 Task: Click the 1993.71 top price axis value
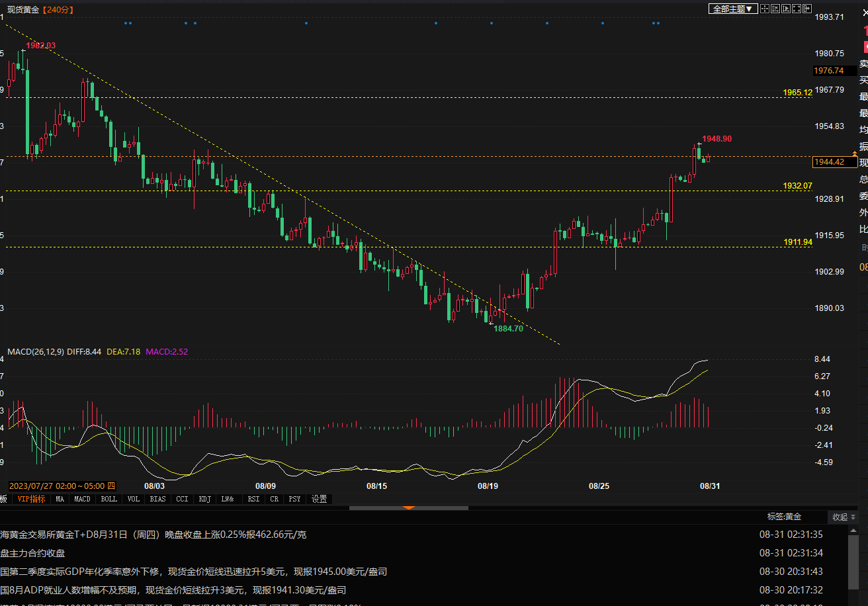pyautogui.click(x=830, y=17)
